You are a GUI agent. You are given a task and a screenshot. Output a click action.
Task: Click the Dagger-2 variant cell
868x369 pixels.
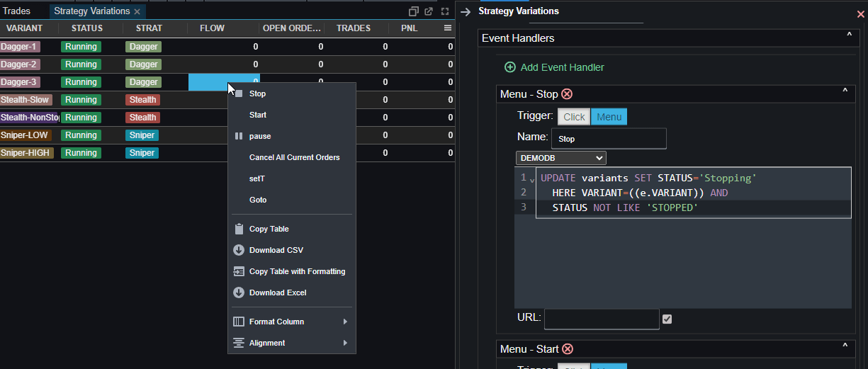[x=20, y=64]
